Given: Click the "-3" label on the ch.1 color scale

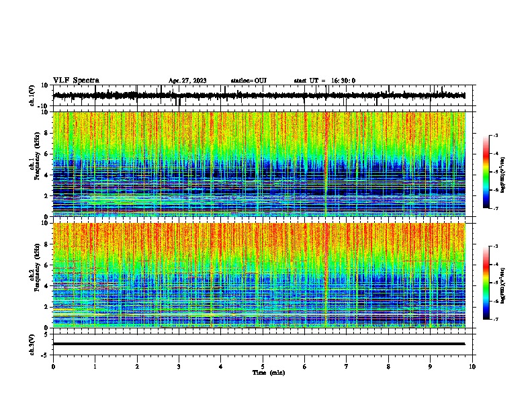Looking at the screenshot, I should click(495, 135).
